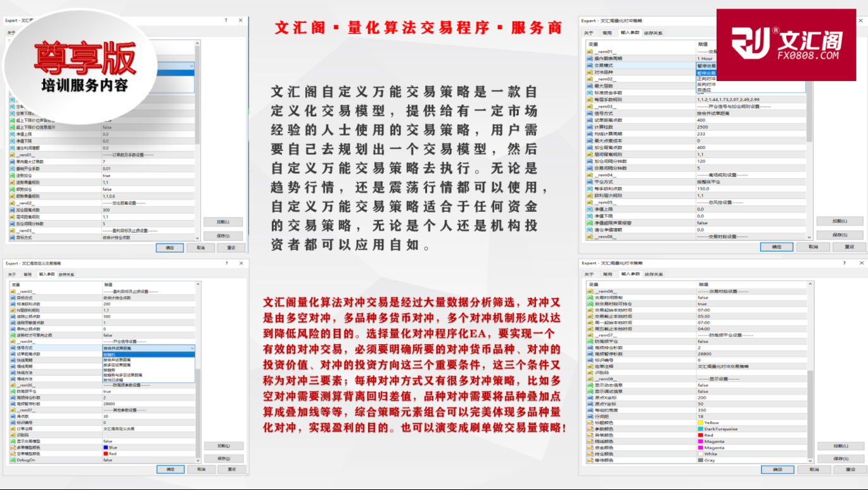Click 重设 in 文汇阁自定义交易策略 window
This screenshot has height=490, width=868.
click(231, 469)
